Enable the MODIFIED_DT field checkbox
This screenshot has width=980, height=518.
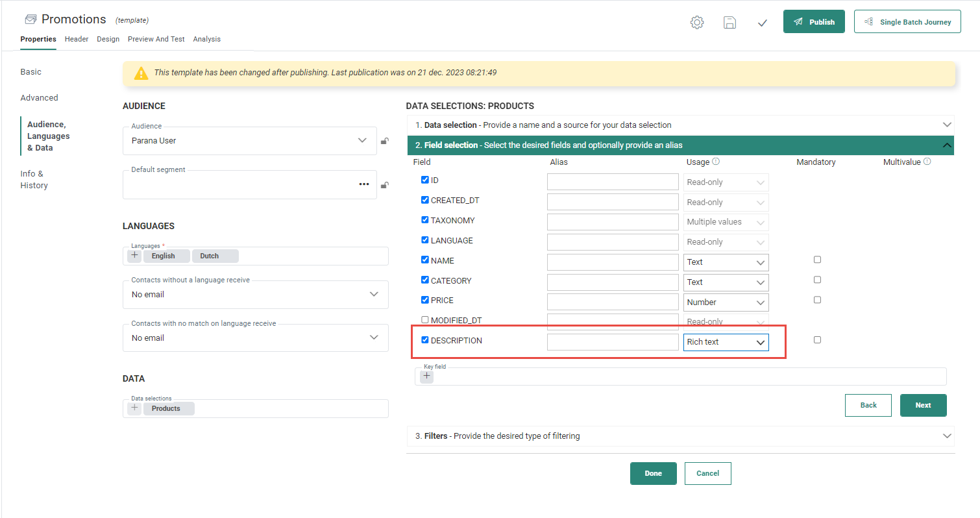tap(425, 320)
